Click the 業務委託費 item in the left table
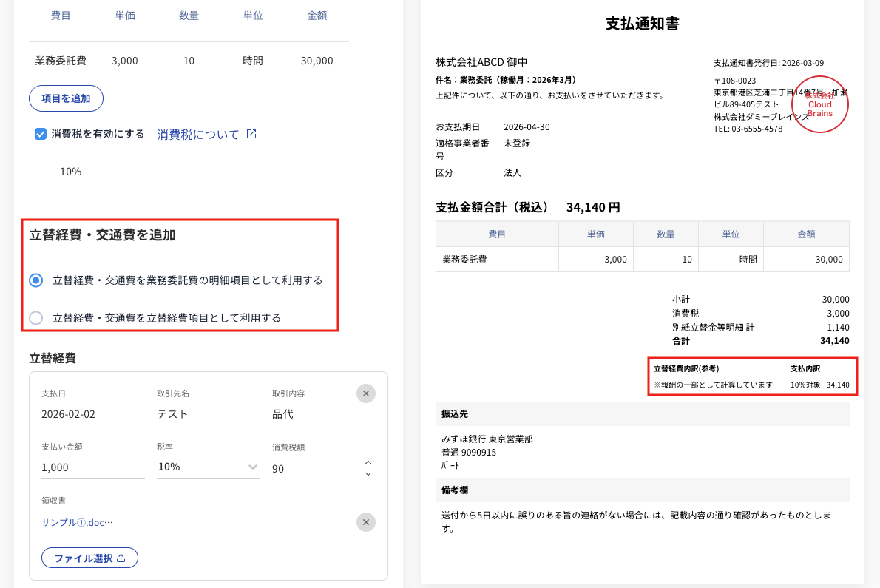This screenshot has height=588, width=880. 61,61
